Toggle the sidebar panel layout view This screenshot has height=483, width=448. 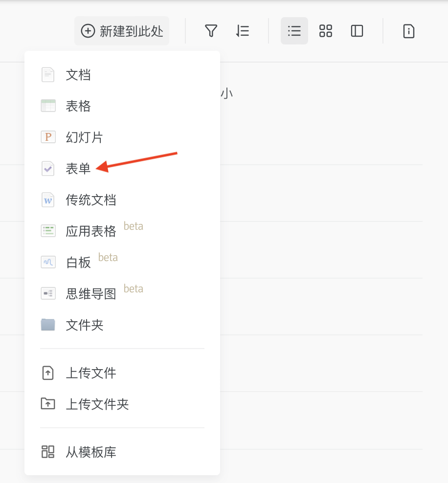pos(357,31)
